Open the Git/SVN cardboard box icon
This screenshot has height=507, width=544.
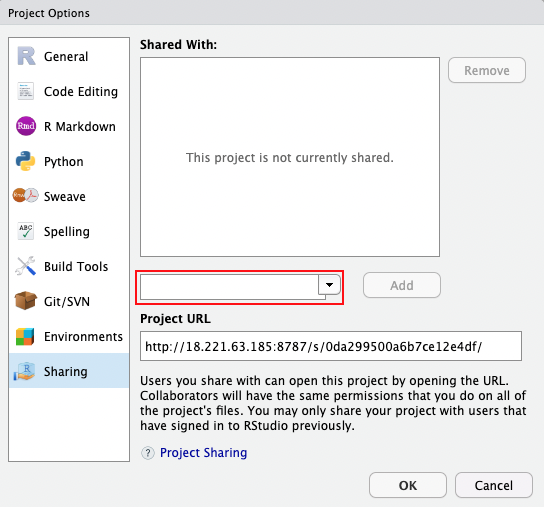click(26, 301)
